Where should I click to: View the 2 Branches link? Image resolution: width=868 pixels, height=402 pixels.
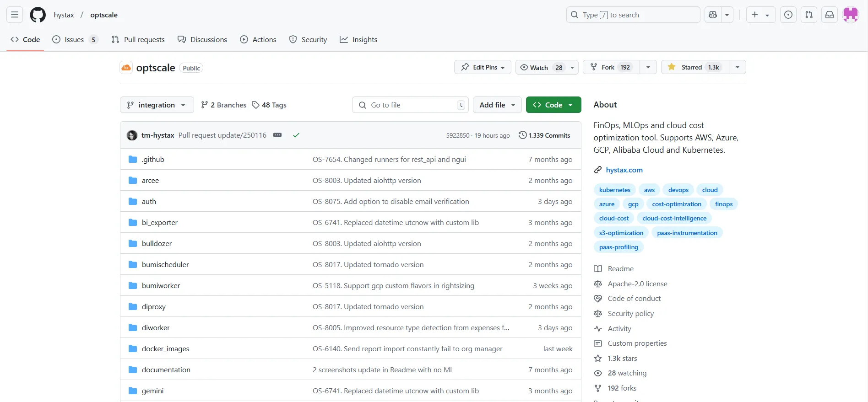point(223,105)
